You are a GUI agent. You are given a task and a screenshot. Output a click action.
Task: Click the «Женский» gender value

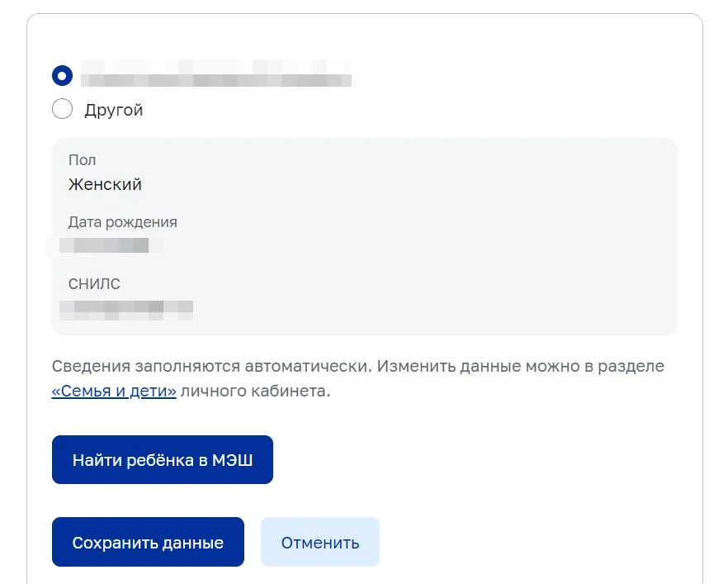105,184
